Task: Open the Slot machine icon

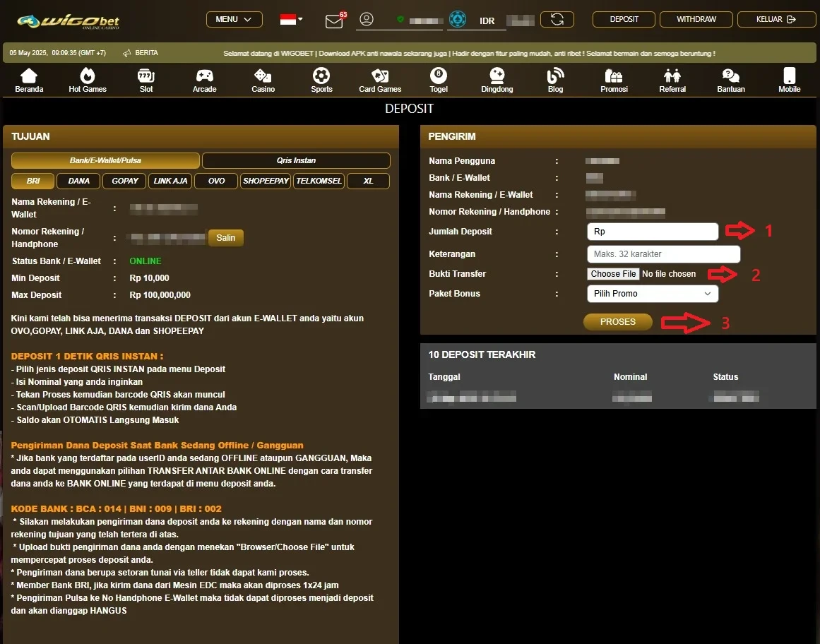Action: pos(146,76)
